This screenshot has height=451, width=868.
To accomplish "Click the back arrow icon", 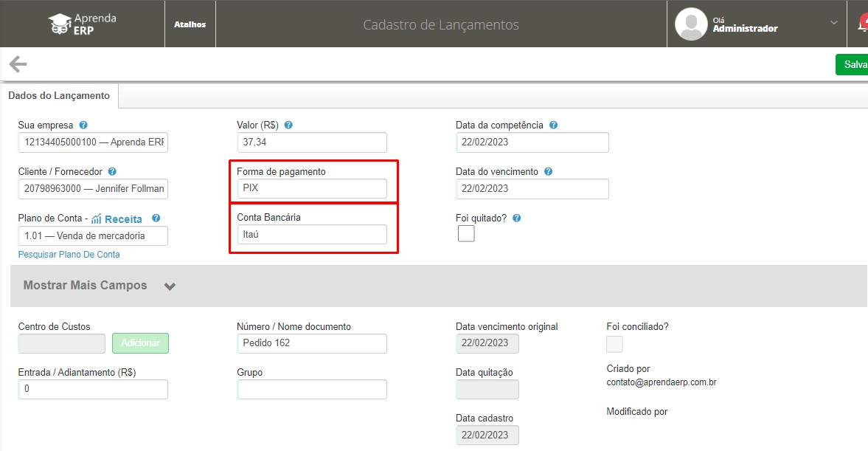I will click(18, 64).
